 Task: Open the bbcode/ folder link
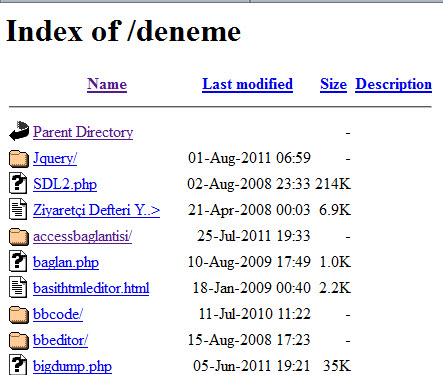click(58, 314)
